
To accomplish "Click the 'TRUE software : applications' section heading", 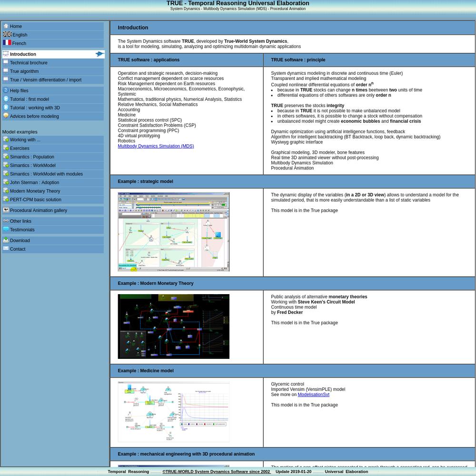I will [x=149, y=60].
